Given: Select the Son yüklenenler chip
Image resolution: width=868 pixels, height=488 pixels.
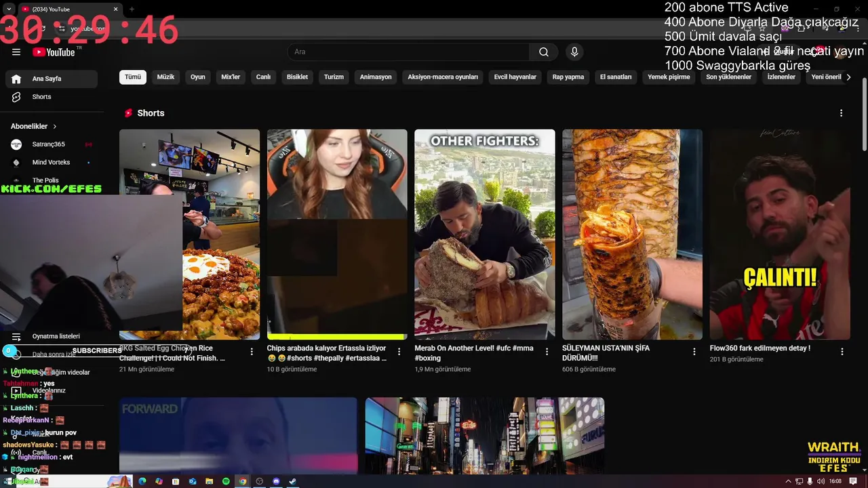Looking at the screenshot, I should 729,77.
